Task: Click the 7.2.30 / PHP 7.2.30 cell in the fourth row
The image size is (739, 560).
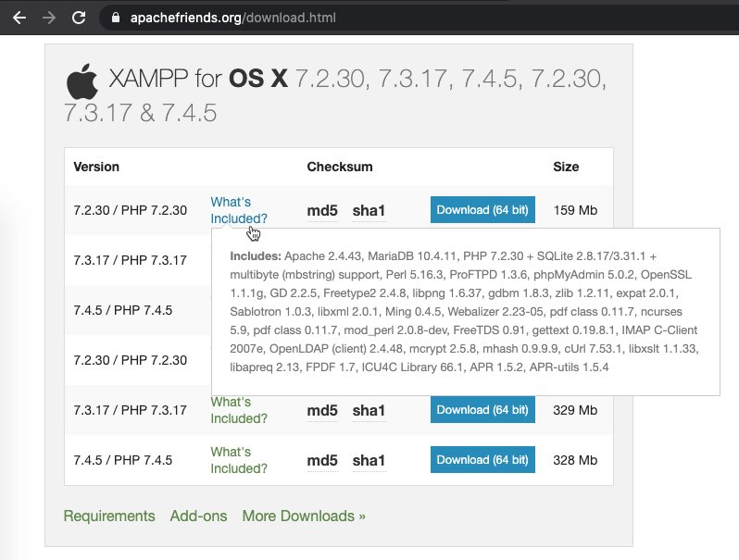Action: 130,360
